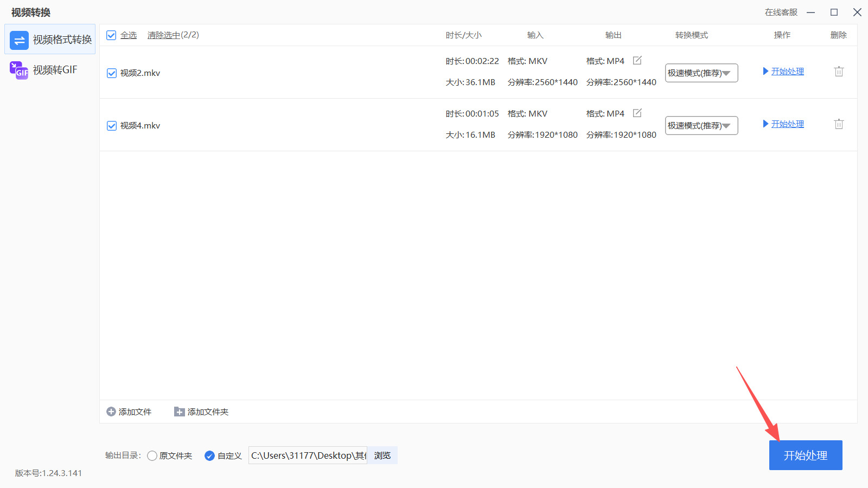The width and height of the screenshot is (868, 488).
Task: Toggle the 全选 select-all checkbox
Action: 111,35
